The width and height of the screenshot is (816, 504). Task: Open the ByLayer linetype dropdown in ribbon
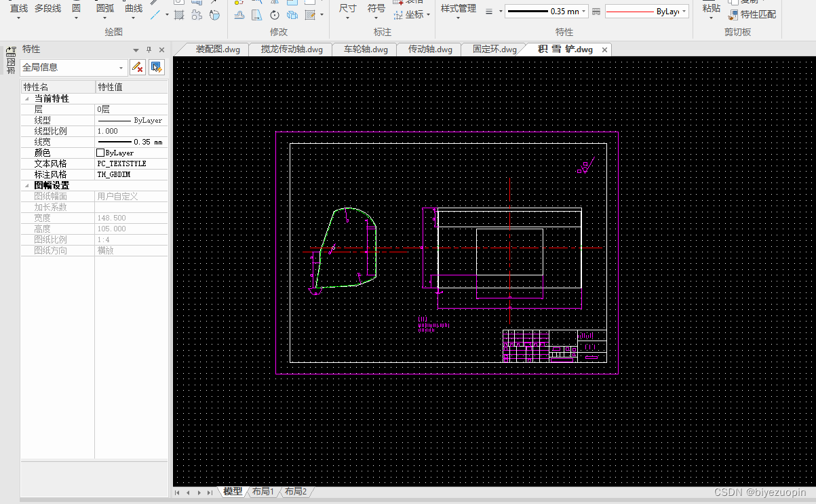point(684,12)
